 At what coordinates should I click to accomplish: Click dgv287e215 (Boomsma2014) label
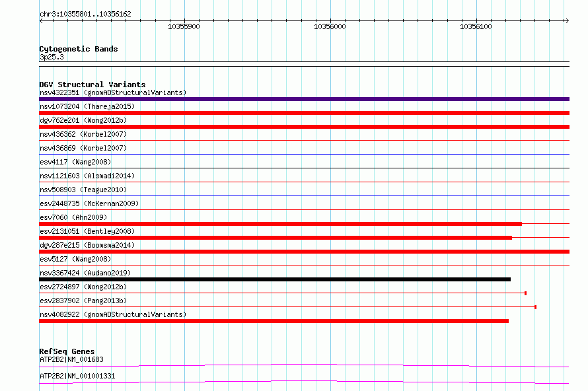87,245
